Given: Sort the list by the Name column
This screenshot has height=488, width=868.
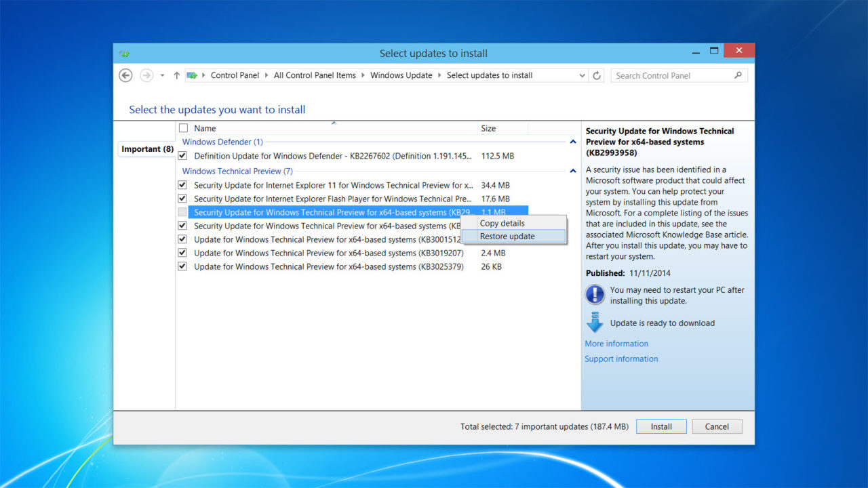Looking at the screenshot, I should pos(205,128).
